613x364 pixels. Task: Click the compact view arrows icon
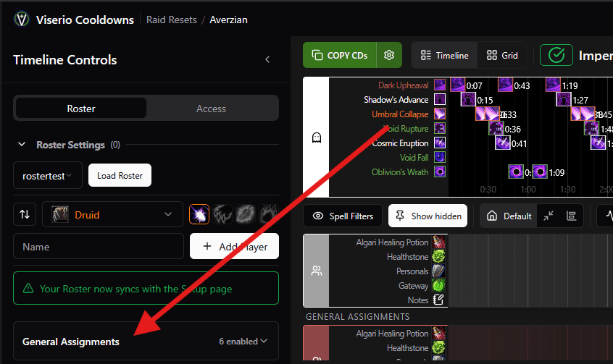pyautogui.click(x=549, y=216)
